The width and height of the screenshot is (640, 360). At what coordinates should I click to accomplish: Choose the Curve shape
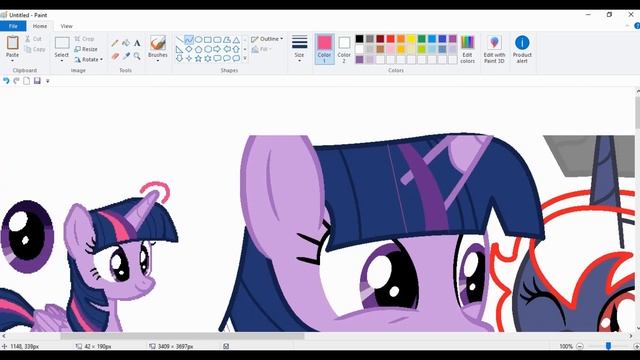coord(189,40)
